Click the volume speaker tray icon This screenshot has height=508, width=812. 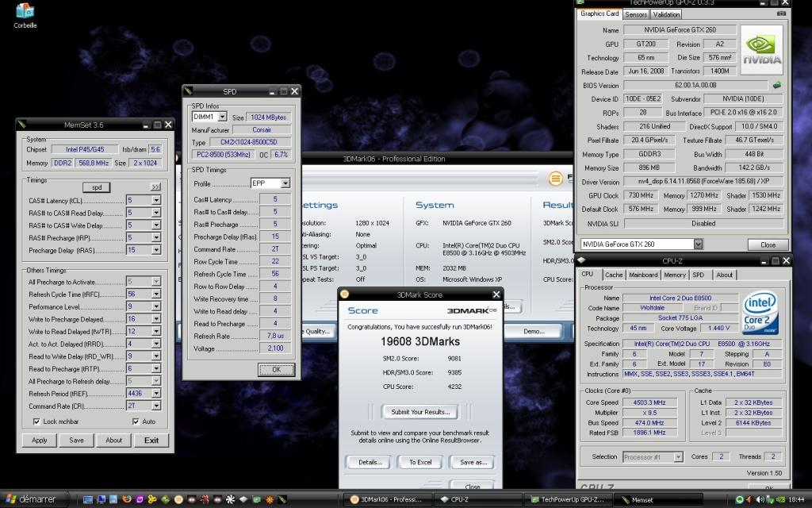pos(760,500)
